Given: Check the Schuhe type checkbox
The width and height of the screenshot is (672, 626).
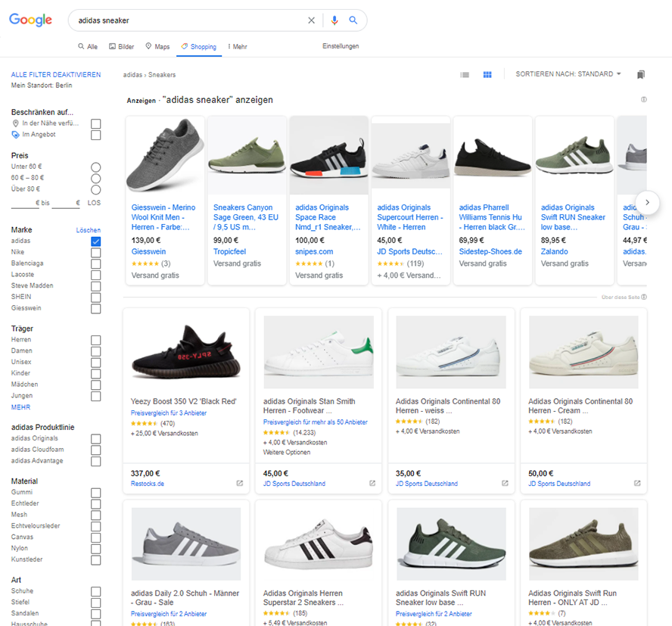Looking at the screenshot, I should [x=96, y=591].
